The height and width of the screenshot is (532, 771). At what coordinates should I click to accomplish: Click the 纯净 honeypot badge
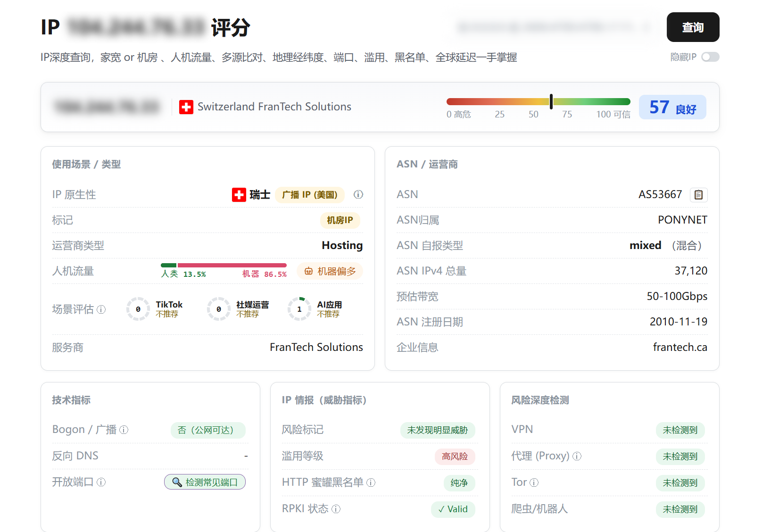coord(459,483)
